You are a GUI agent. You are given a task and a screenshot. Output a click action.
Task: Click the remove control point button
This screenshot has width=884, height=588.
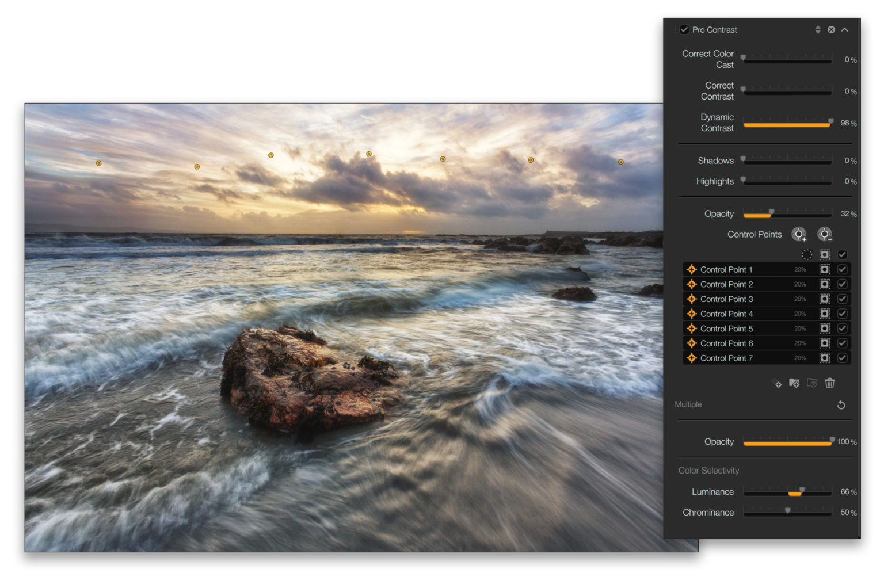pos(825,234)
